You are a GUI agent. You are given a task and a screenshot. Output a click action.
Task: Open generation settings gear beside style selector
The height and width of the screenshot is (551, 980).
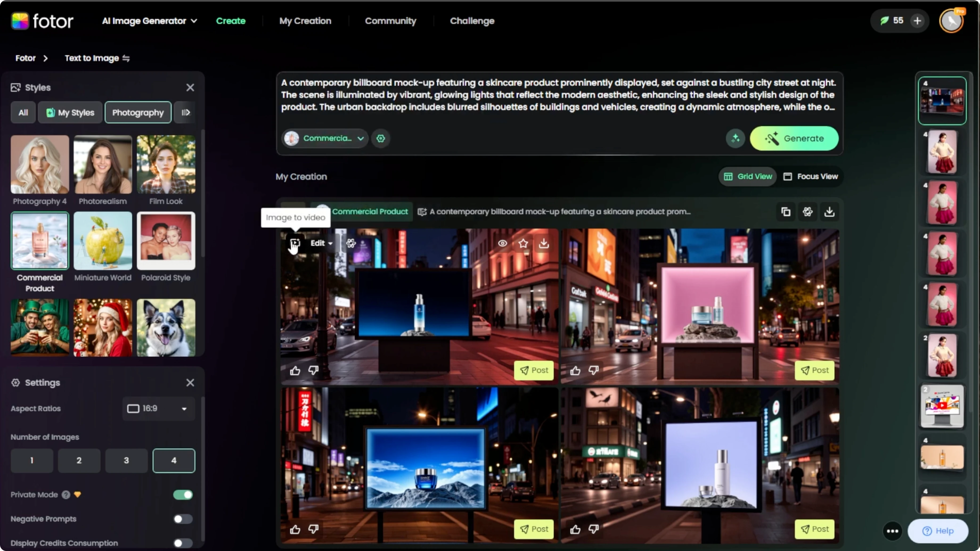point(381,138)
